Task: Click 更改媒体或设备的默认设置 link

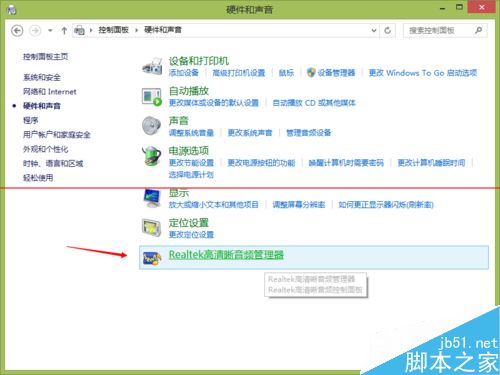Action: click(x=214, y=103)
